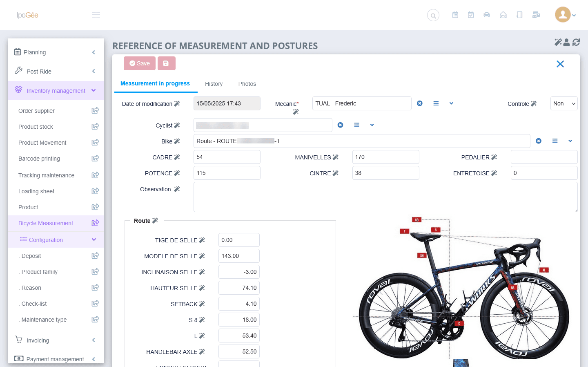Open Barcode printing external link icon

(95, 158)
